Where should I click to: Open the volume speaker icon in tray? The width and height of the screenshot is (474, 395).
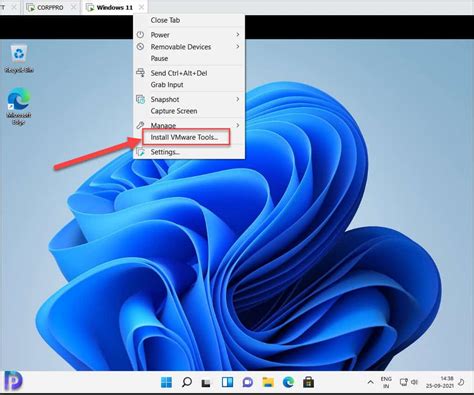click(414, 382)
